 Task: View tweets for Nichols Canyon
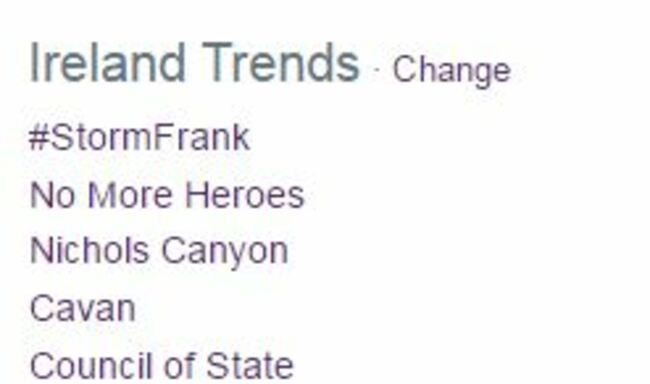click(159, 252)
